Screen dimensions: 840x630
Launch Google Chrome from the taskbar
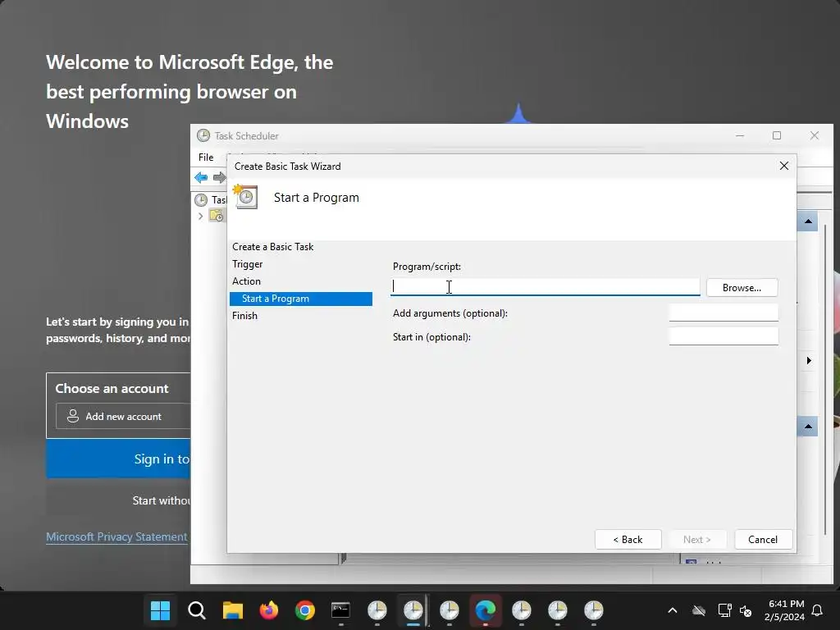pos(305,610)
